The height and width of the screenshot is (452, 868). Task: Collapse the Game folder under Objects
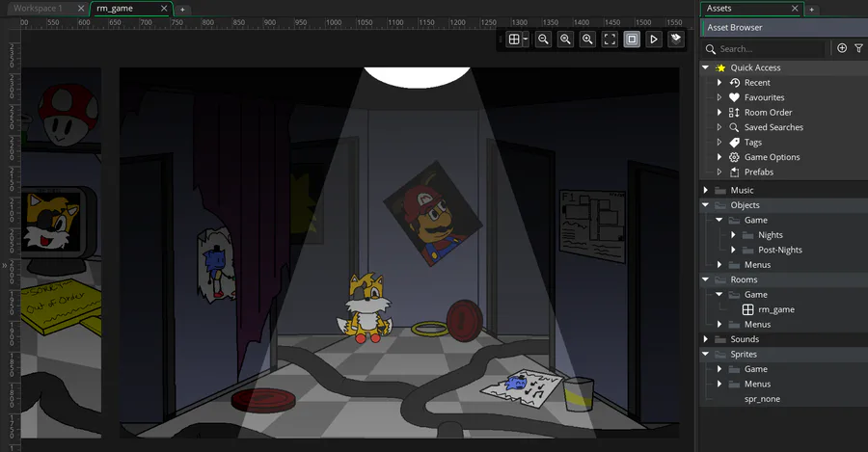click(719, 220)
